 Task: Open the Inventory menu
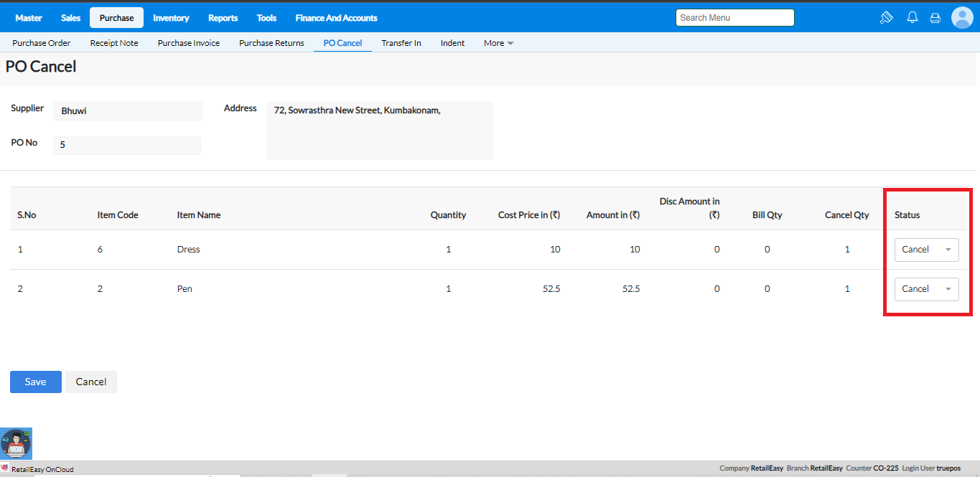pos(171,18)
